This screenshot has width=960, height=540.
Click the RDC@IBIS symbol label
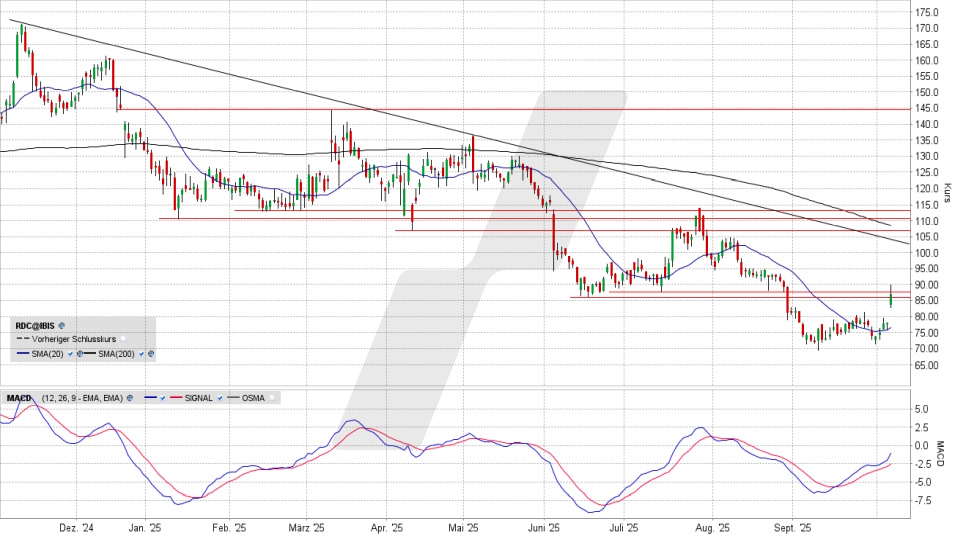coord(35,326)
